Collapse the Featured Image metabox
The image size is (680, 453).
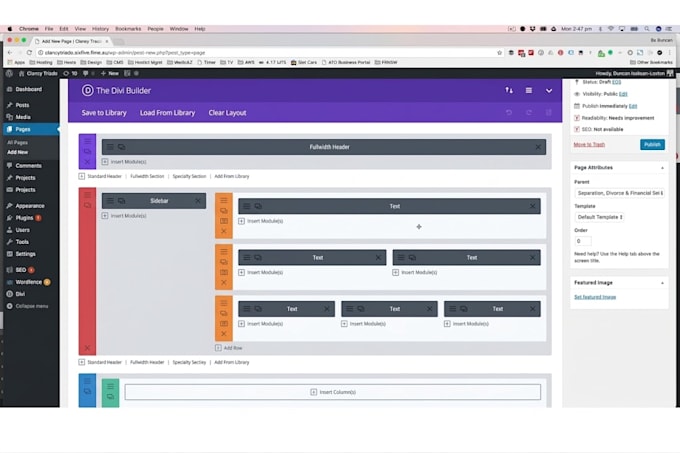click(662, 283)
